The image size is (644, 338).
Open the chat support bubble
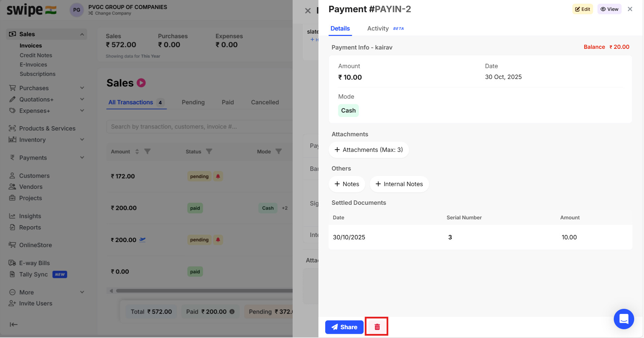pyautogui.click(x=624, y=319)
